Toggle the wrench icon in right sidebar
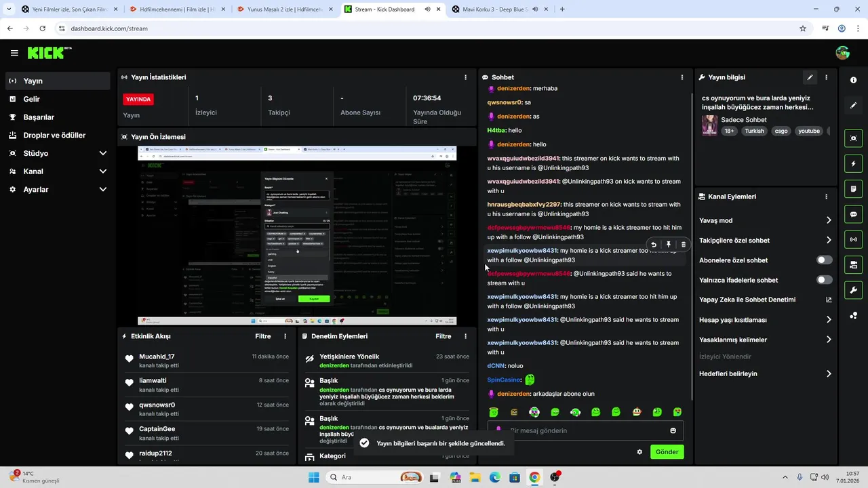868x488 pixels. pos(853,290)
